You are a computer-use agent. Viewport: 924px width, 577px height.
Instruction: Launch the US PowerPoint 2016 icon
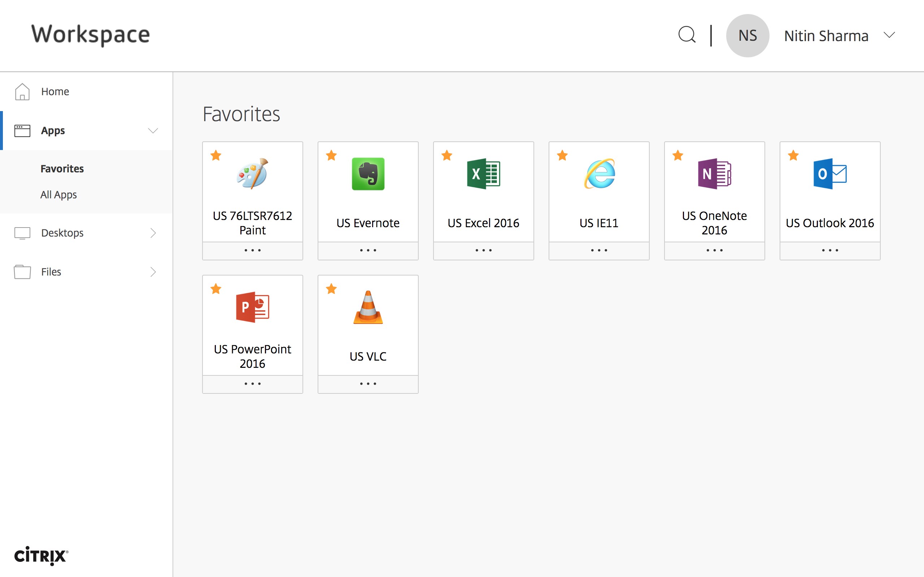pyautogui.click(x=252, y=307)
